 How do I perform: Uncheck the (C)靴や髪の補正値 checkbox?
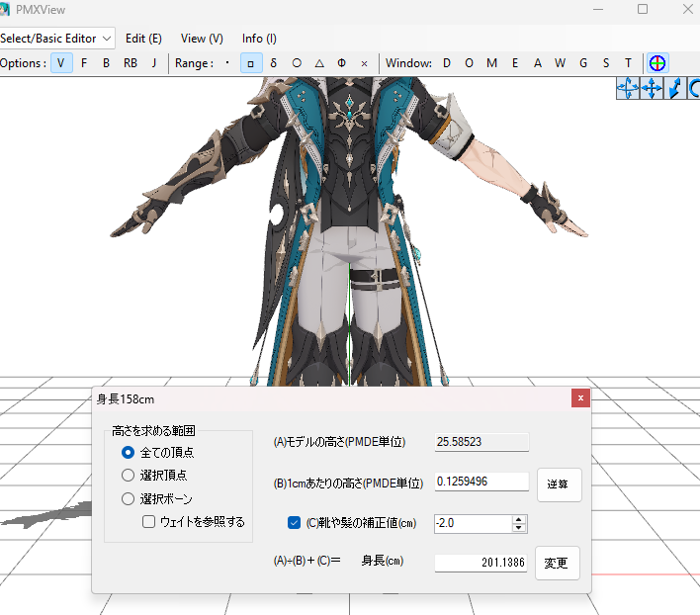pos(294,523)
